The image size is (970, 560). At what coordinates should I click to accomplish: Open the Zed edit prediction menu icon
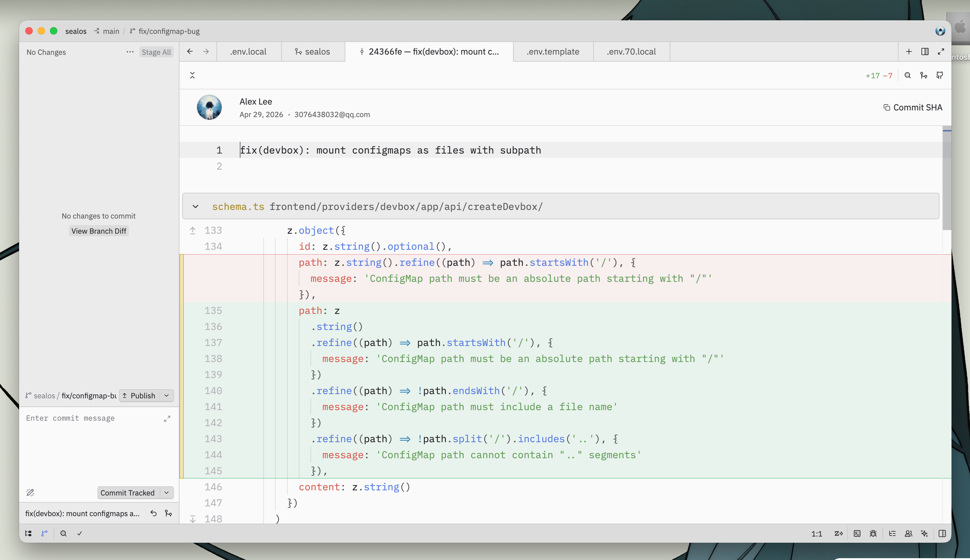[x=839, y=533]
